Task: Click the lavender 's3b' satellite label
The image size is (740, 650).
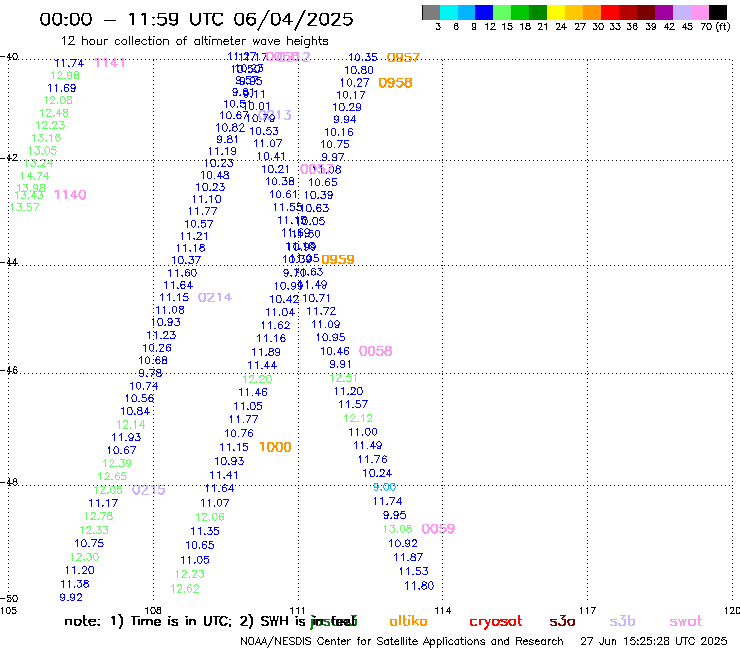Action: 622,621
